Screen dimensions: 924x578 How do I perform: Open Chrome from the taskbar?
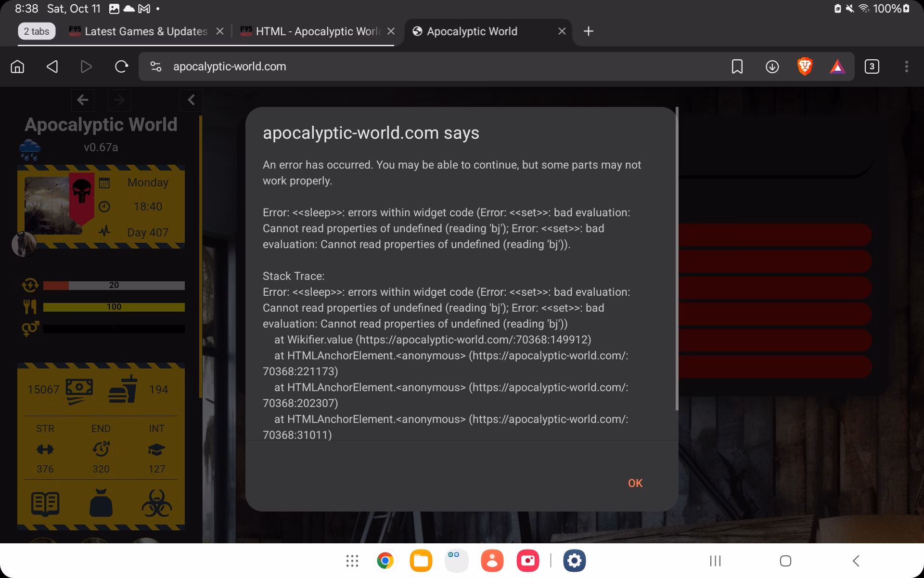pyautogui.click(x=385, y=561)
